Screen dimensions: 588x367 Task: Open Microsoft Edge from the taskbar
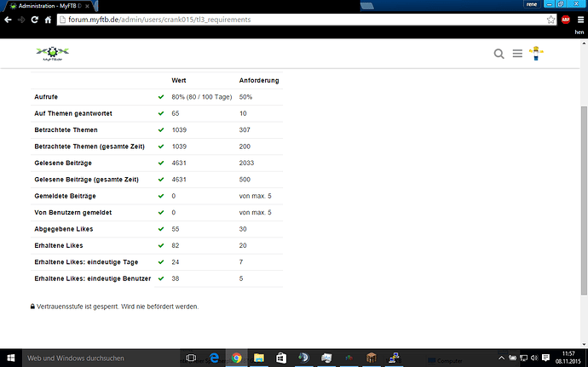click(215, 358)
